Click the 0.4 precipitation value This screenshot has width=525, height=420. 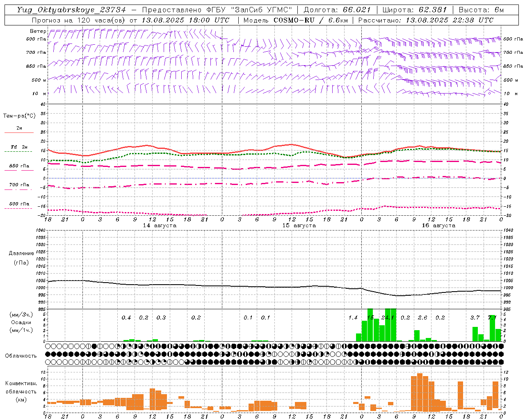click(x=126, y=318)
